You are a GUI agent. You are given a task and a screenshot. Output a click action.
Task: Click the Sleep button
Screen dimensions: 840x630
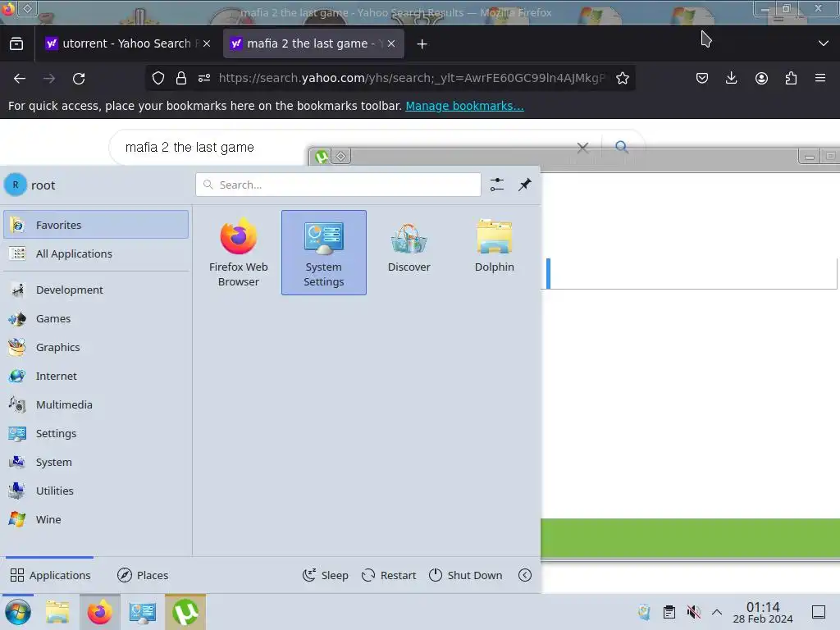coord(325,575)
